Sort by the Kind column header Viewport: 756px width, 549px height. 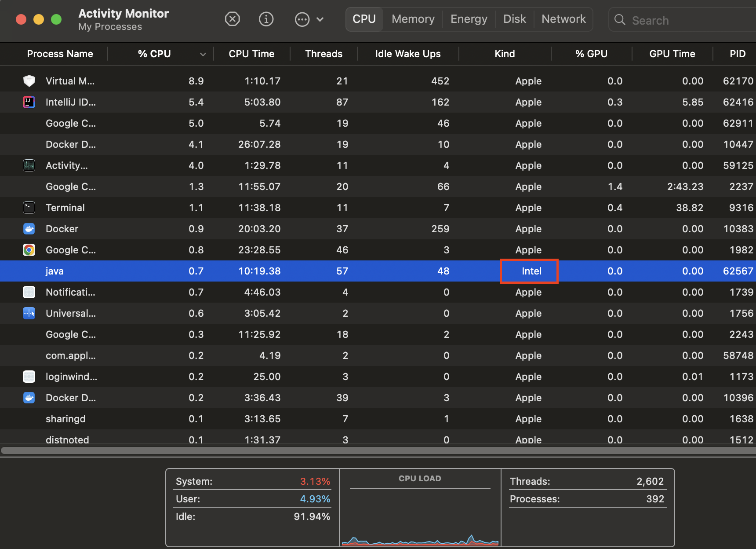pyautogui.click(x=505, y=54)
